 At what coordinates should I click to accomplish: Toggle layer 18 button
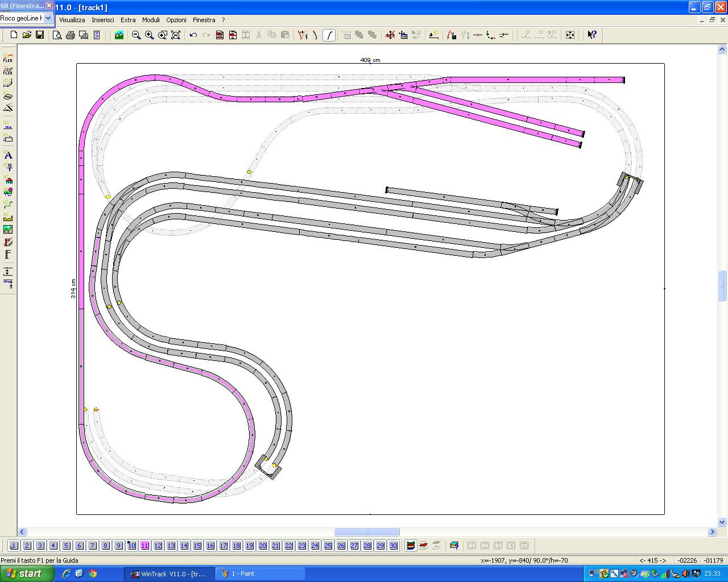click(x=236, y=546)
